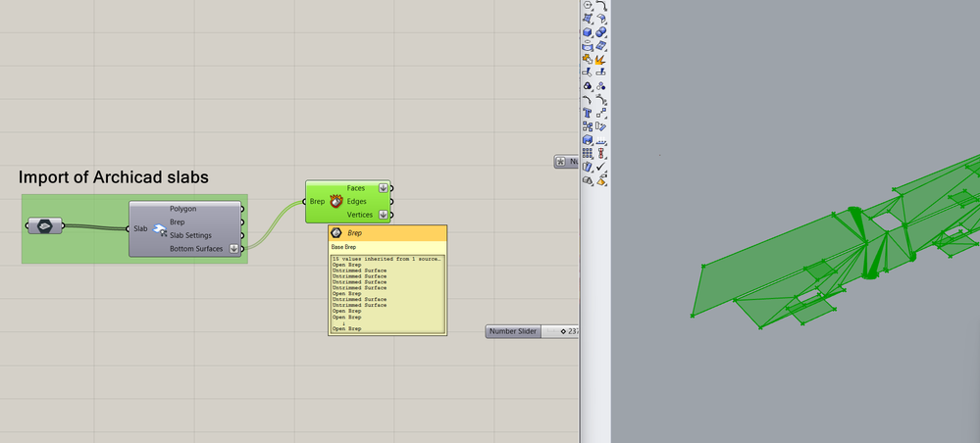Toggle the flatten arrow on Faces output
Screen dimensions: 980x443
tap(384, 188)
